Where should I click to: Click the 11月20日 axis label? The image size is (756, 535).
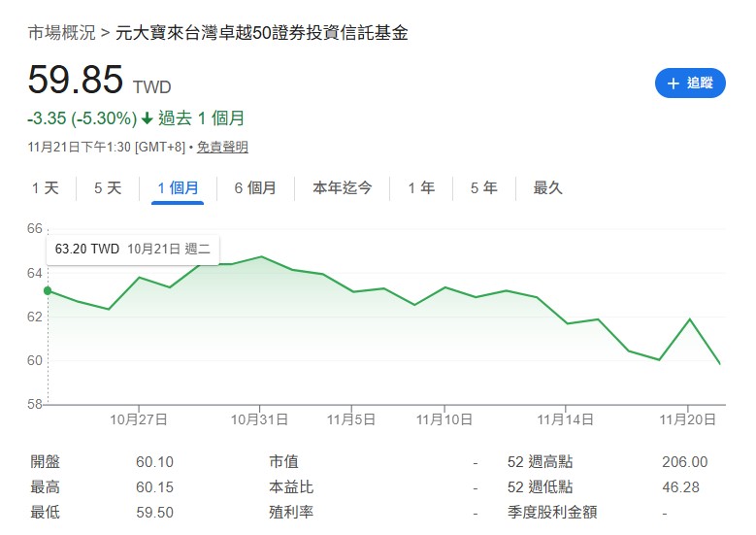687,419
